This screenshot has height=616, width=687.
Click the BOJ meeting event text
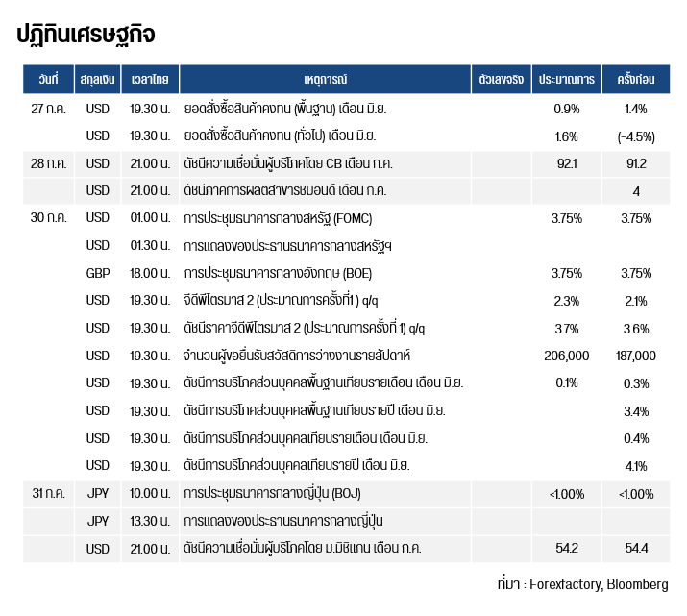click(272, 494)
